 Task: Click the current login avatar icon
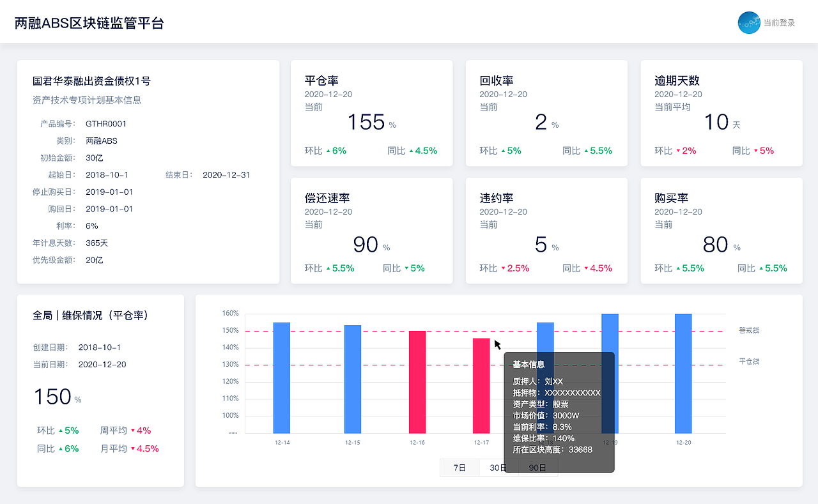[748, 23]
